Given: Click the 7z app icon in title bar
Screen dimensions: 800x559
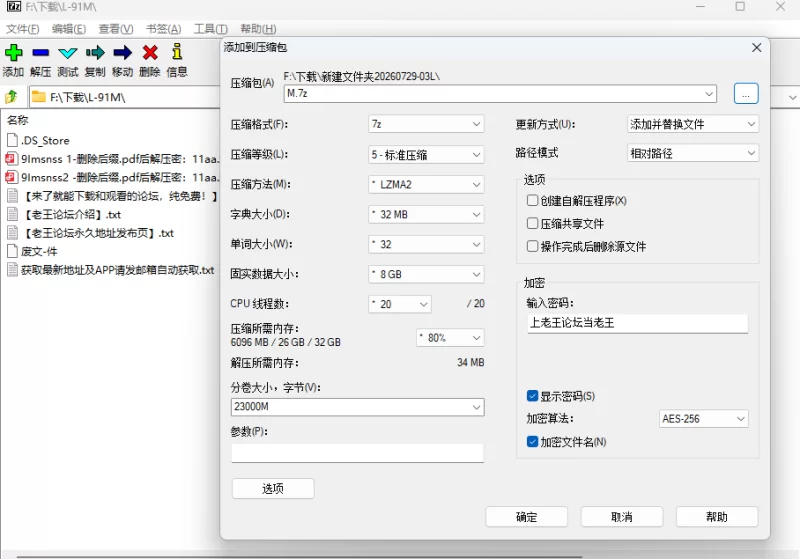Looking at the screenshot, I should [x=14, y=7].
